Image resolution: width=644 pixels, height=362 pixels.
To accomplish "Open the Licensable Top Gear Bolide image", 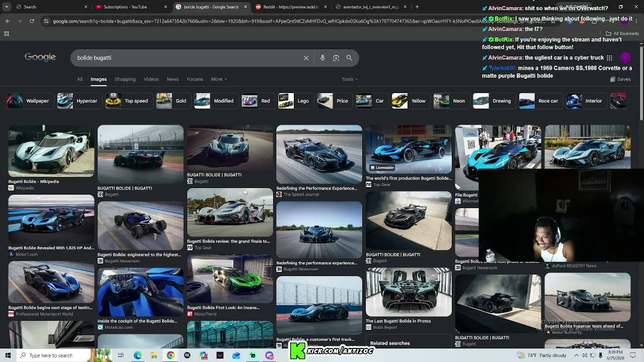I will click(409, 149).
